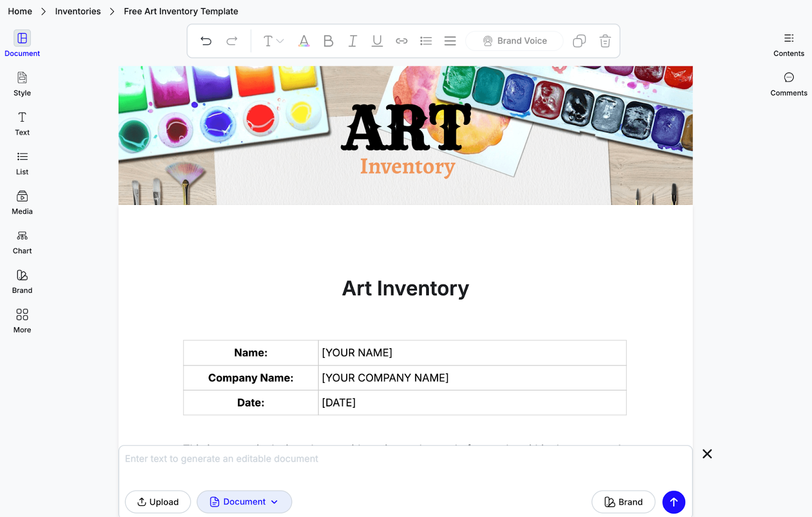Open the text style dropdown
The width and height of the screenshot is (812, 517).
pos(272,41)
